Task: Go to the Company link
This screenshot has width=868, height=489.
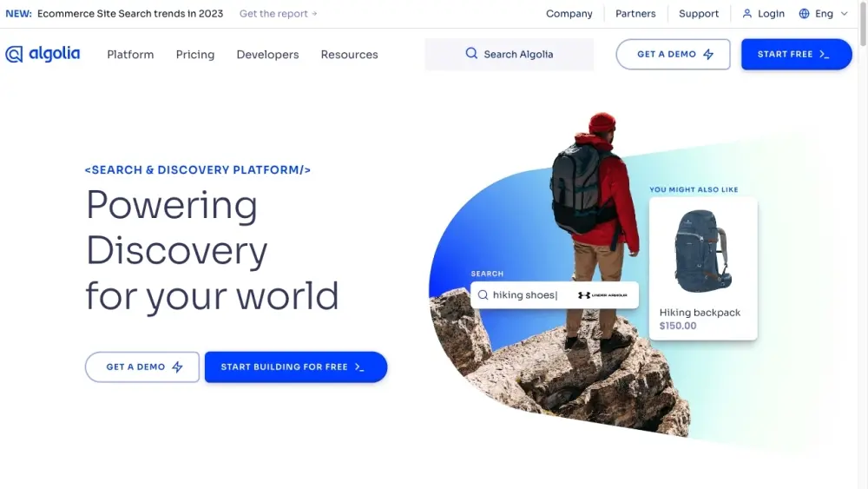Action: 569,13
